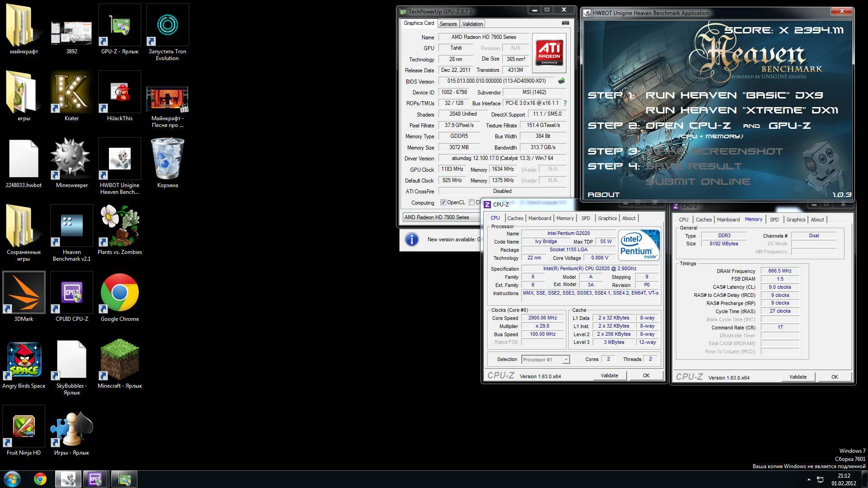Viewport: 868px width, 488px height.
Task: Click the GPU-Z new version available notice
Action: tap(440, 239)
